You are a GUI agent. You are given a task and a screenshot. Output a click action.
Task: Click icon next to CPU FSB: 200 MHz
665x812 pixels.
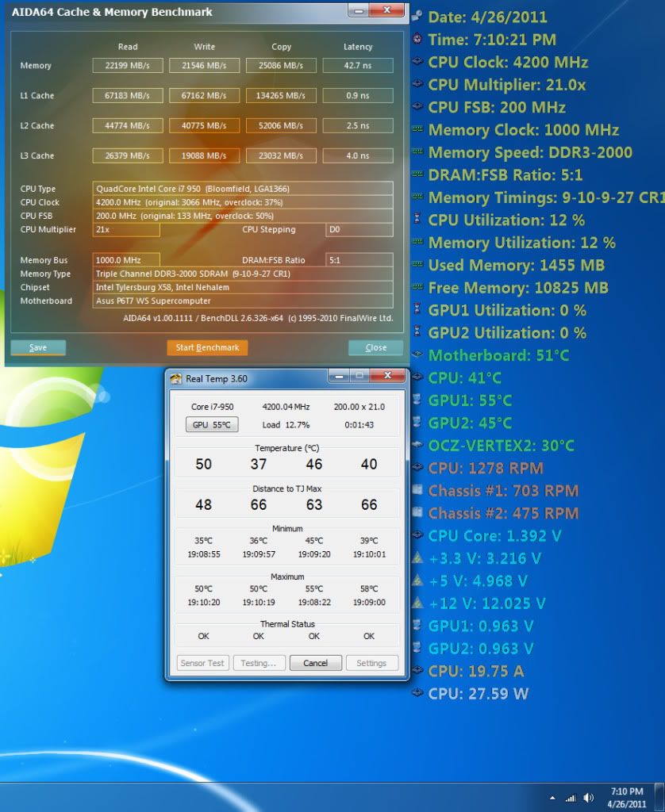417,106
